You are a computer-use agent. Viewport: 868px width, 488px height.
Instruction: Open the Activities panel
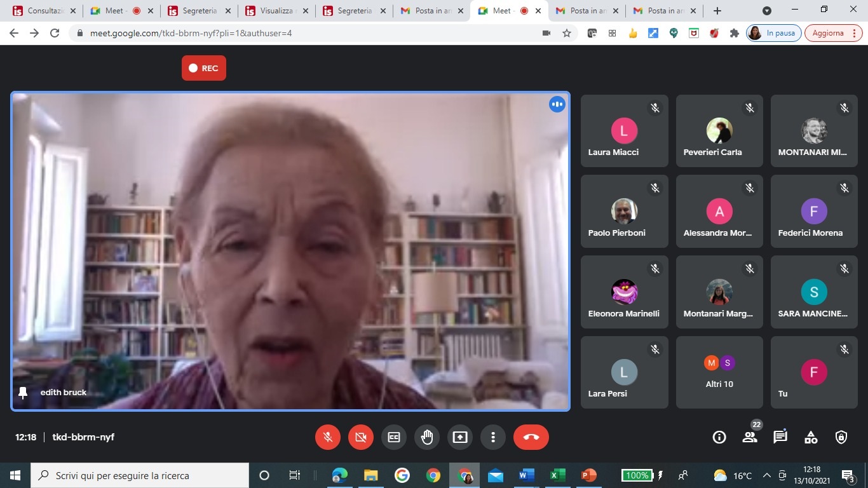(811, 437)
